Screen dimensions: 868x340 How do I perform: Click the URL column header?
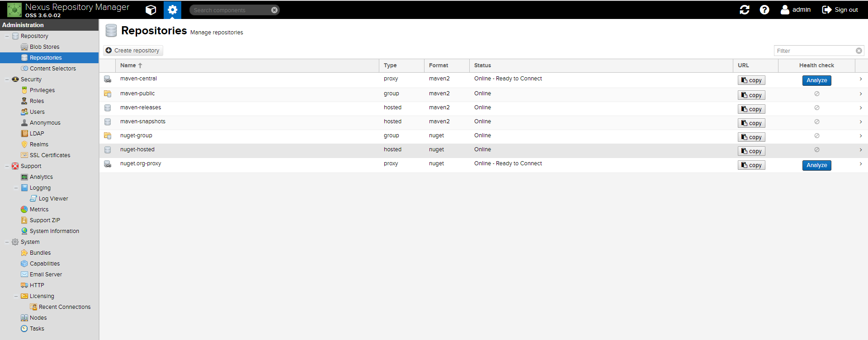click(755, 65)
